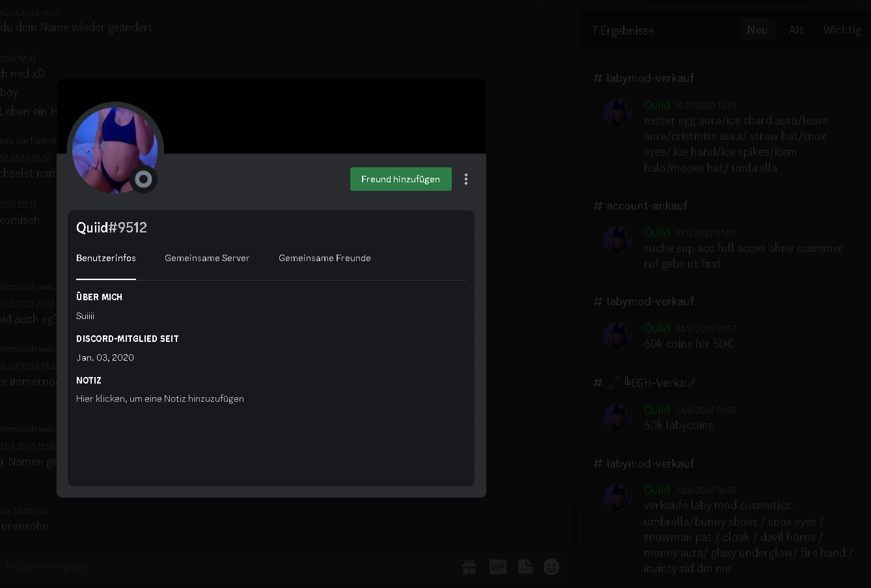Click the Quiid username dated 27.12.2022
The height and width of the screenshot is (588, 871).
click(x=657, y=232)
